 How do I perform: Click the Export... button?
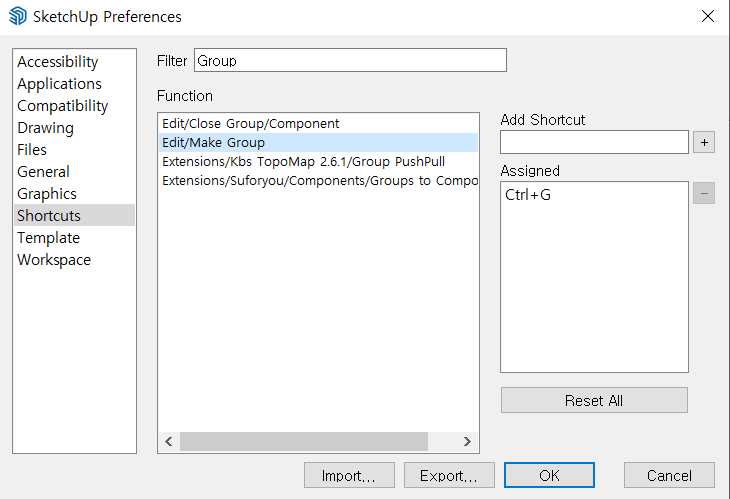tap(449, 475)
